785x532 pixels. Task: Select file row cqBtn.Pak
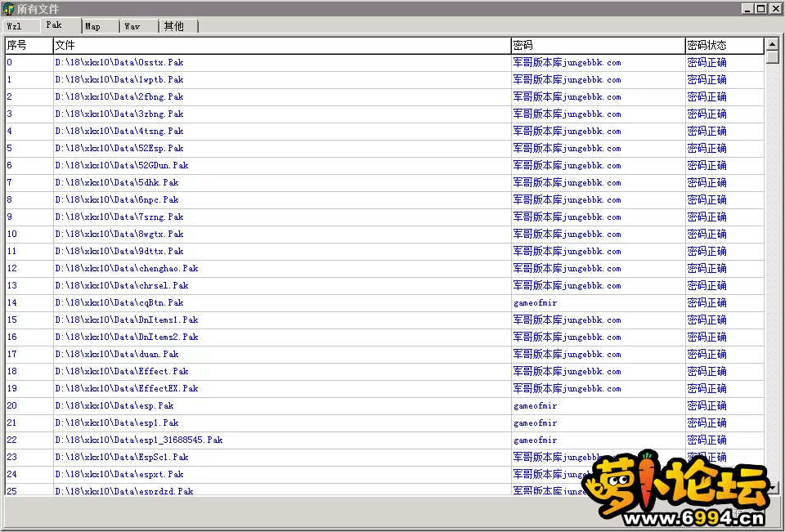pos(384,303)
